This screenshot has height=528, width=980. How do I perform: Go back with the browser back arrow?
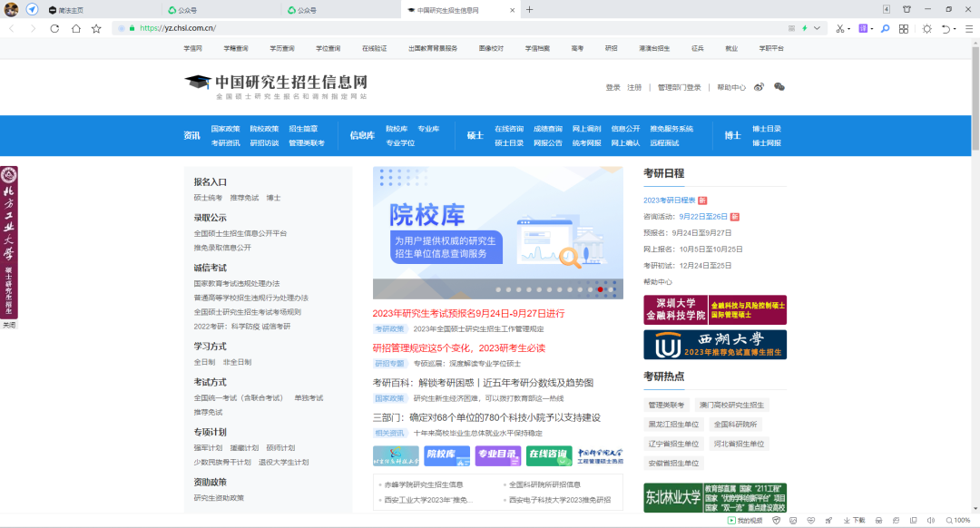pyautogui.click(x=12, y=28)
